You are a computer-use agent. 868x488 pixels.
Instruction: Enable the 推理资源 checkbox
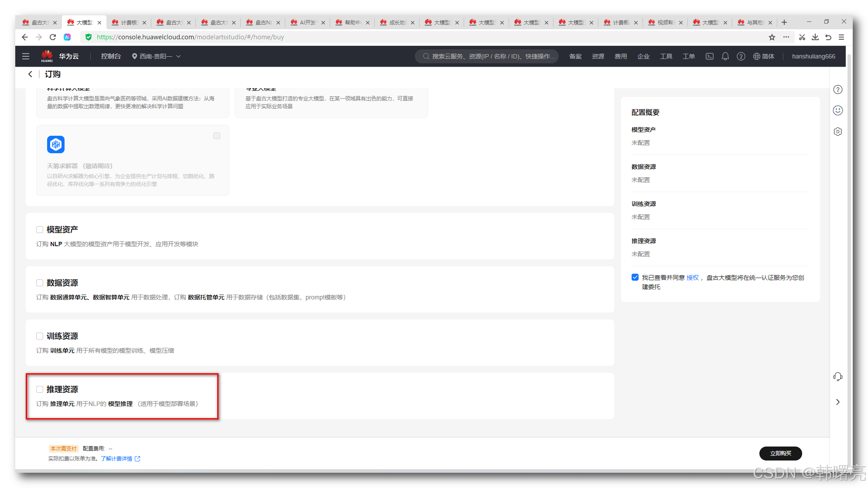(40, 389)
